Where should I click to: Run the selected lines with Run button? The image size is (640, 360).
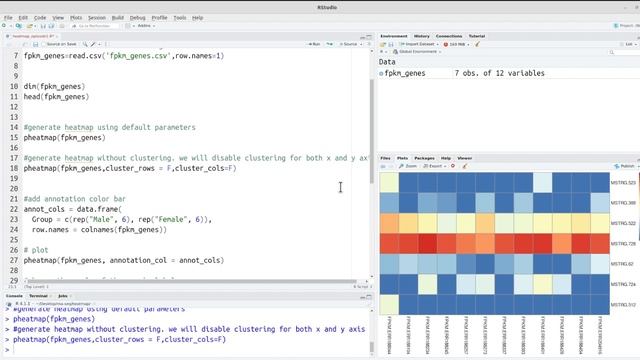click(314, 44)
